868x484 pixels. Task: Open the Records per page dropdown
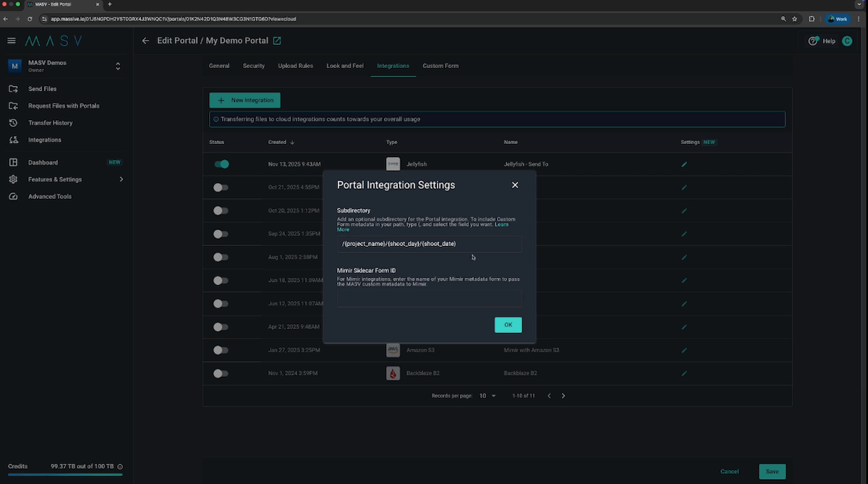pos(488,396)
